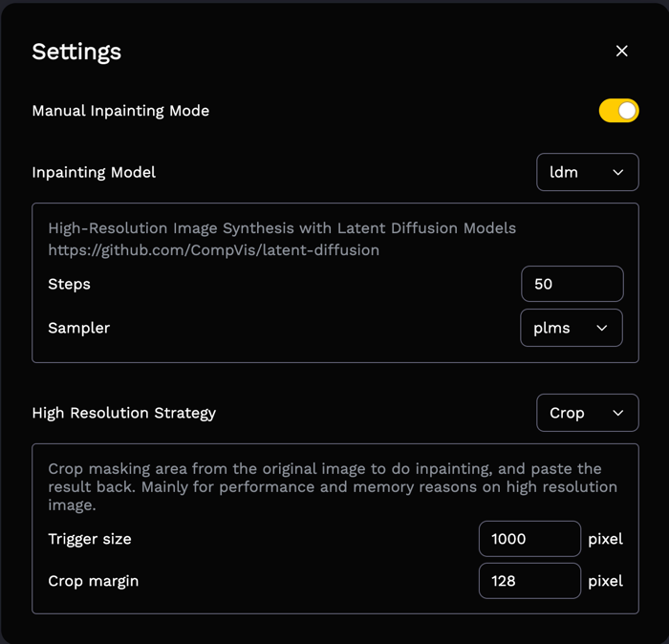Expand the High Resolution Strategy Crop dropdown
669x644 pixels.
pos(587,413)
